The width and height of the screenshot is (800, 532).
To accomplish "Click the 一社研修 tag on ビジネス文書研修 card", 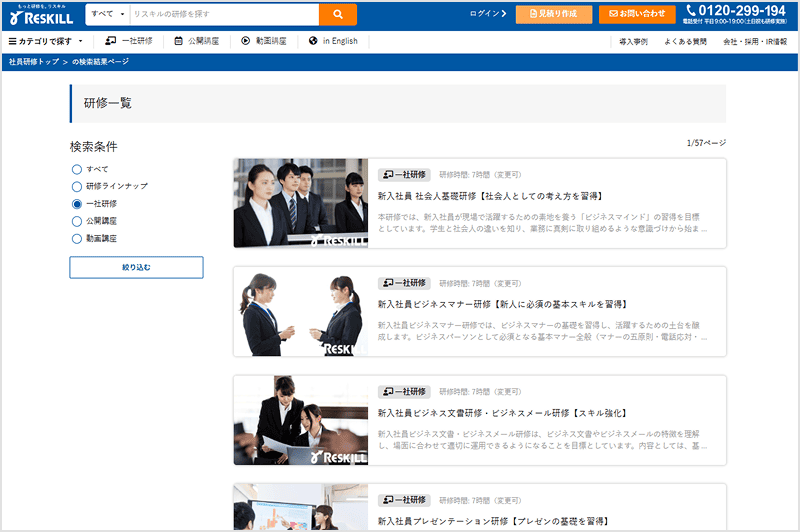I will (x=404, y=392).
